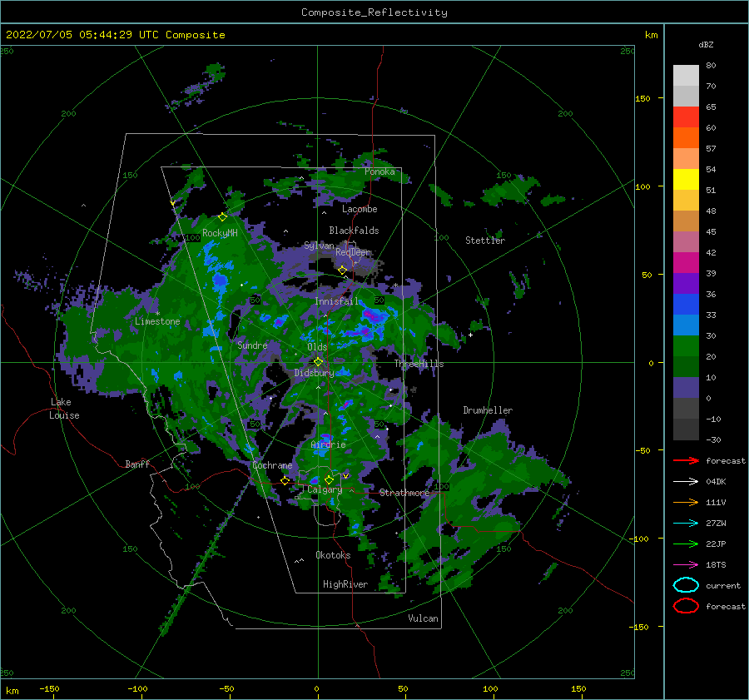749x700 pixels.
Task: Click the cyan current ellipse legend icon
Action: tap(686, 585)
